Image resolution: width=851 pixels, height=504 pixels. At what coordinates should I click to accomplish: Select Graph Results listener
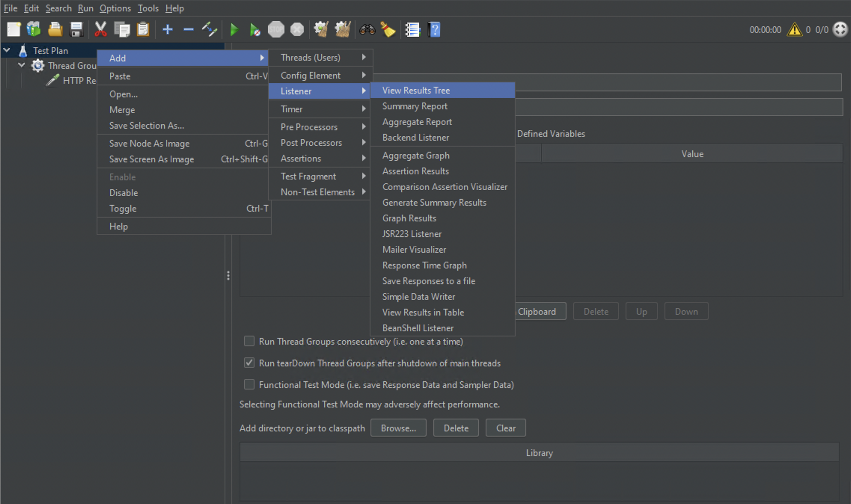442,218
